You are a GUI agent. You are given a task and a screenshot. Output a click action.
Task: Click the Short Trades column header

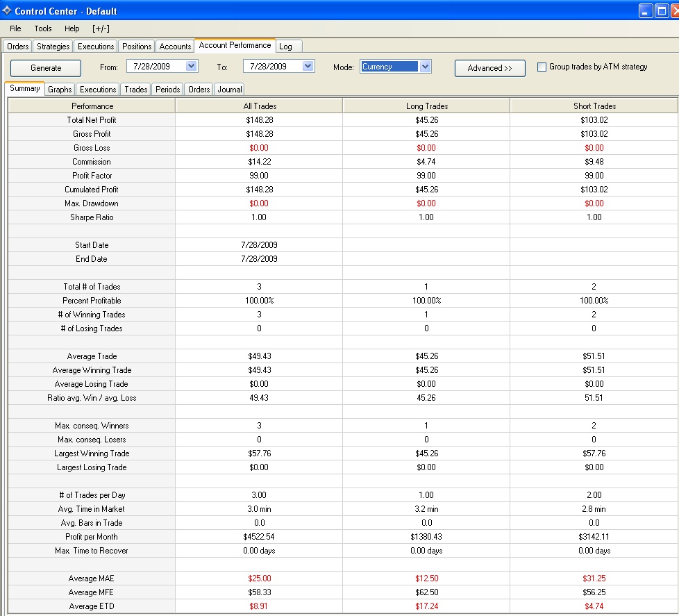[594, 106]
